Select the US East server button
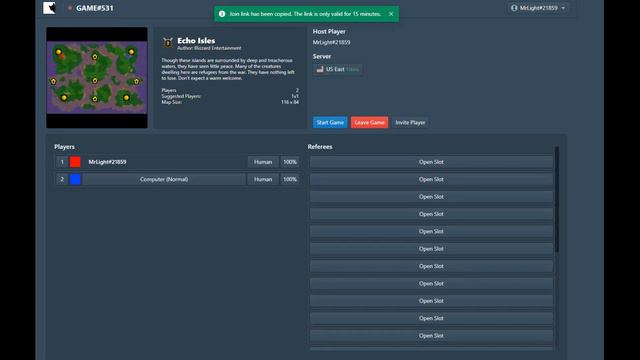The width and height of the screenshot is (640, 360). (x=338, y=69)
